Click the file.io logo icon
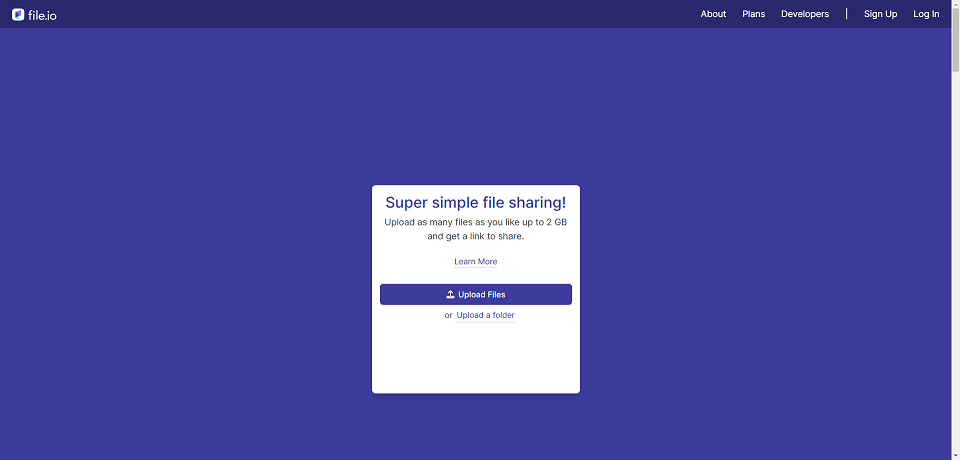This screenshot has width=960, height=460. click(x=18, y=15)
